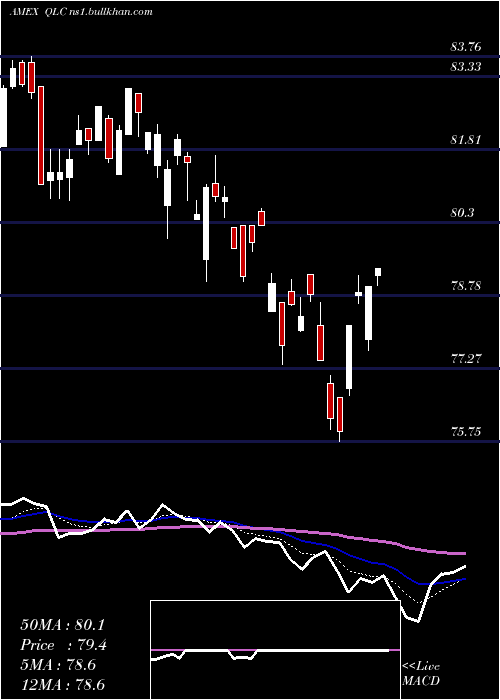500x700 pixels.
Task: Click the lowest red candlestick touching 75.75
Action: point(340,414)
